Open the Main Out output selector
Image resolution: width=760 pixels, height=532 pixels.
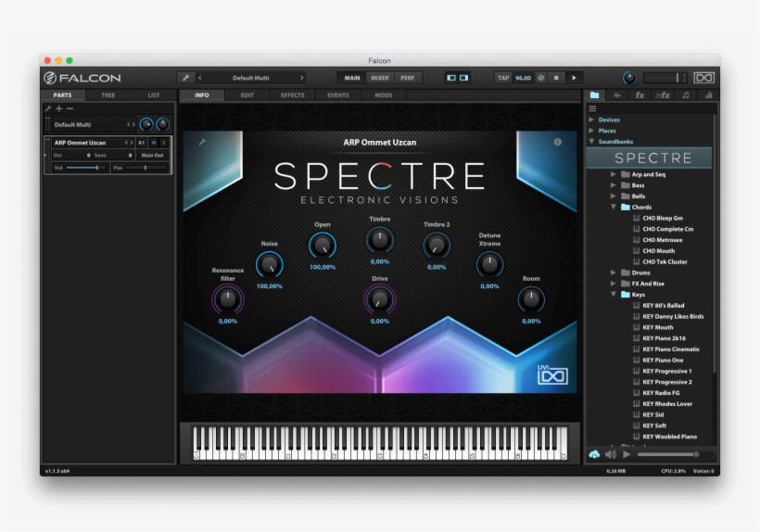152,155
